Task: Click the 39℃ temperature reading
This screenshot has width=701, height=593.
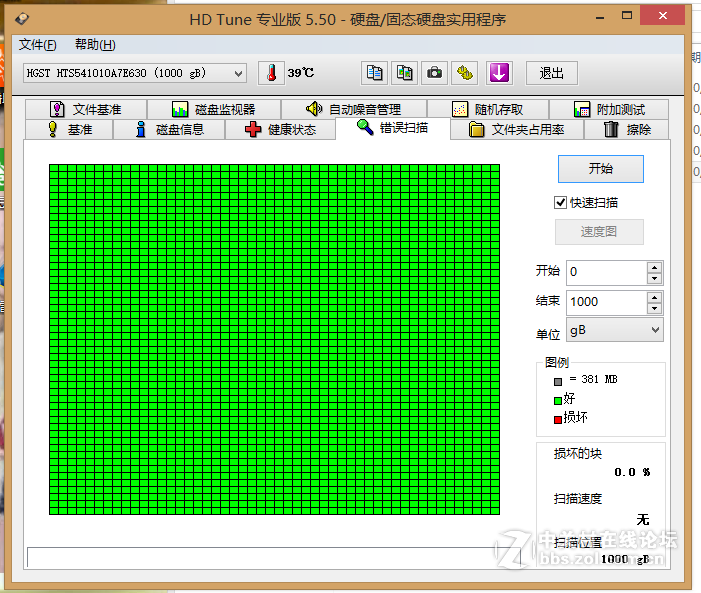Action: pyautogui.click(x=300, y=73)
